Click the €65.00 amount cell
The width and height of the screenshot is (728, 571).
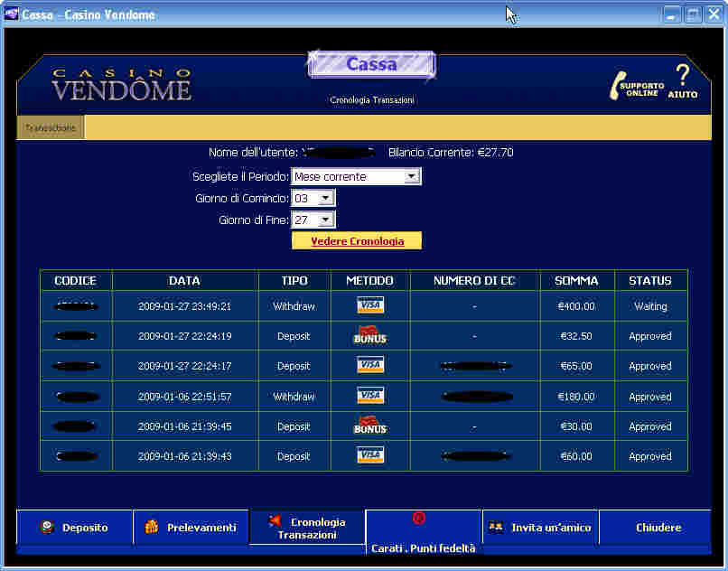point(576,366)
